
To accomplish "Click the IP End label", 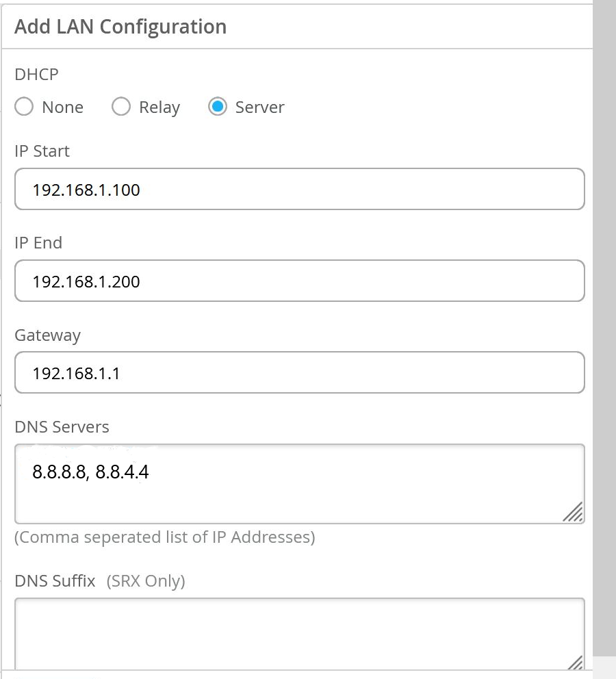I will pos(38,242).
